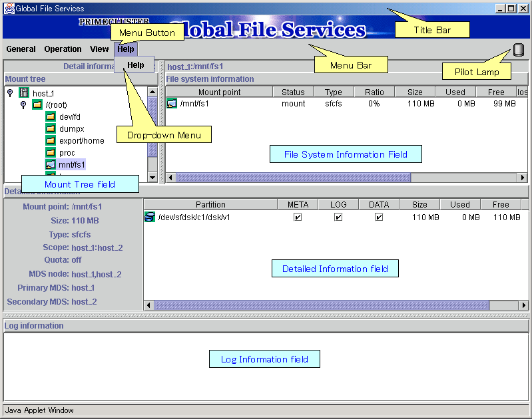Click the Primary MDS: host_1 detail line
The width and height of the screenshot is (532, 419).
click(56, 288)
